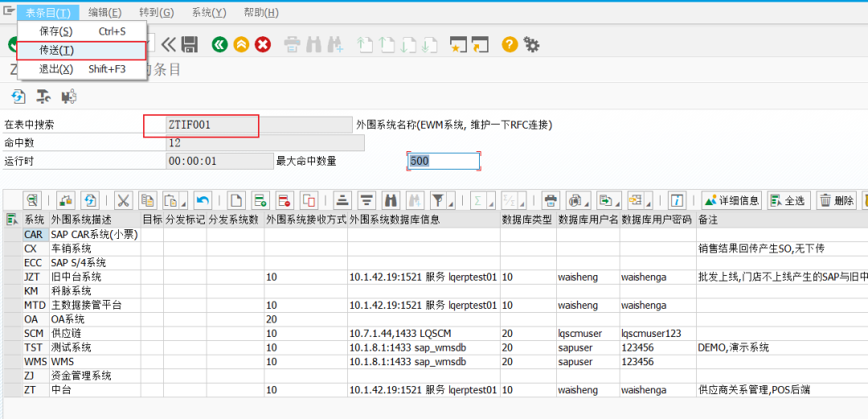Click the grid Refresh icon
The image size is (868, 419).
tap(89, 200)
